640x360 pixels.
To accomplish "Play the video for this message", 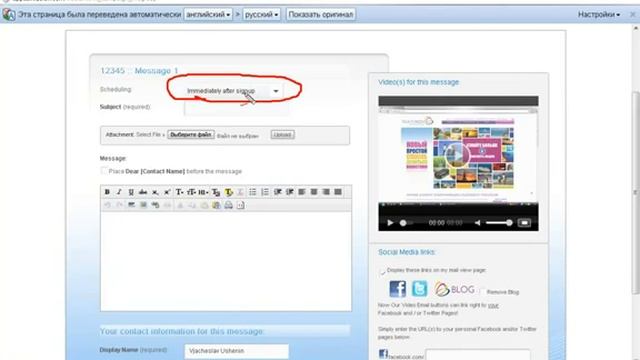I will click(x=390, y=223).
